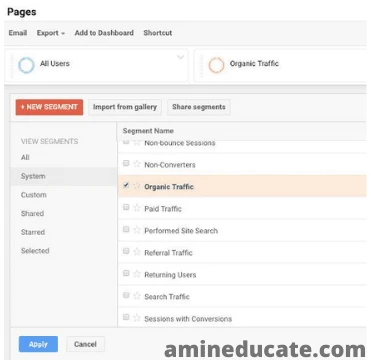The height and width of the screenshot is (360, 371).
Task: Star the Performed Site Search segment
Action: (137, 230)
